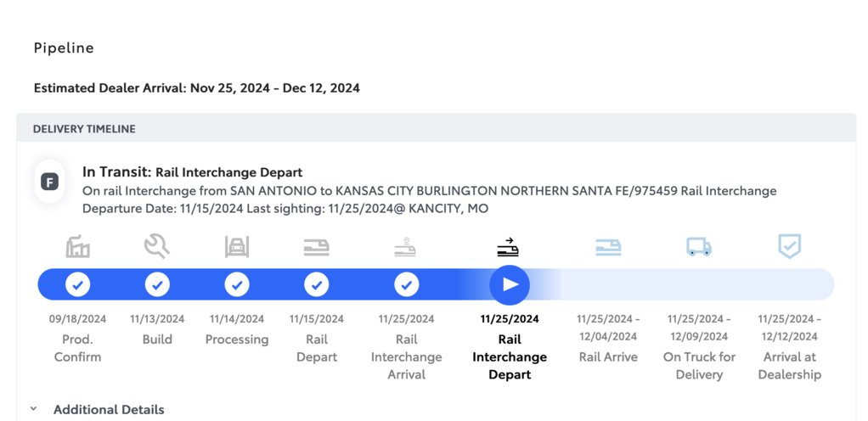
Task: Click the Prod. Confirm completed checkmark
Action: click(77, 285)
